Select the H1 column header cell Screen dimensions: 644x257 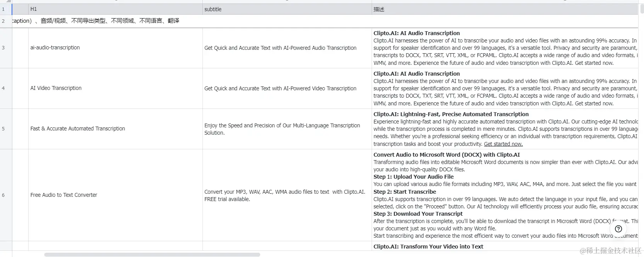116,9
